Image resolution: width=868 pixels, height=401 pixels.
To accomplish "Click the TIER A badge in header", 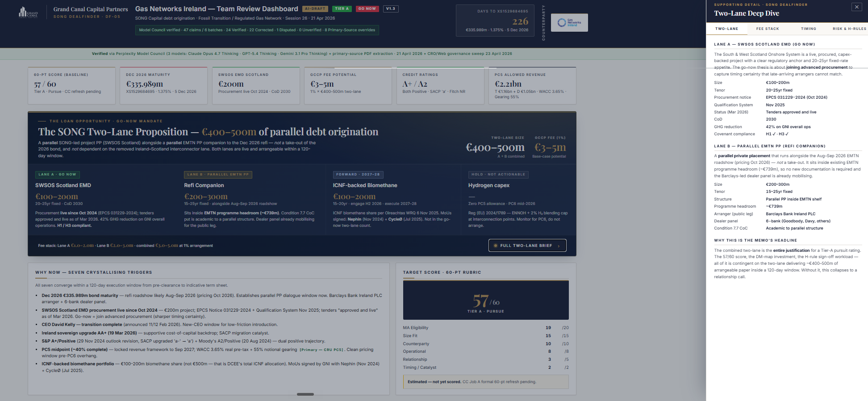I will point(342,9).
